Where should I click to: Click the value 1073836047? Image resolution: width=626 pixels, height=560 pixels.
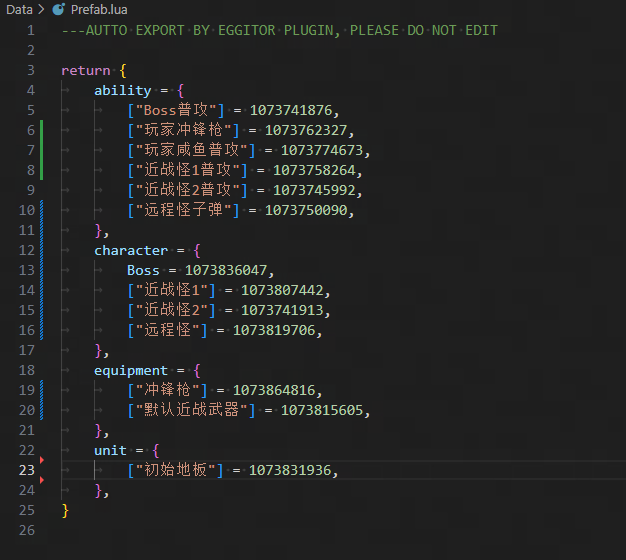point(226,271)
